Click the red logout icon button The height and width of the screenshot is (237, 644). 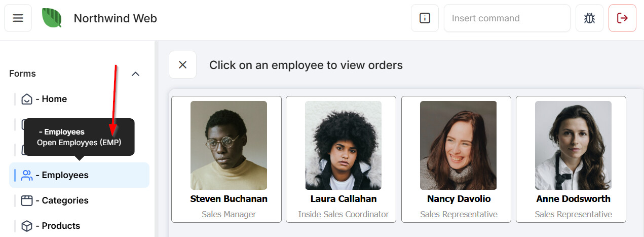coord(622,18)
